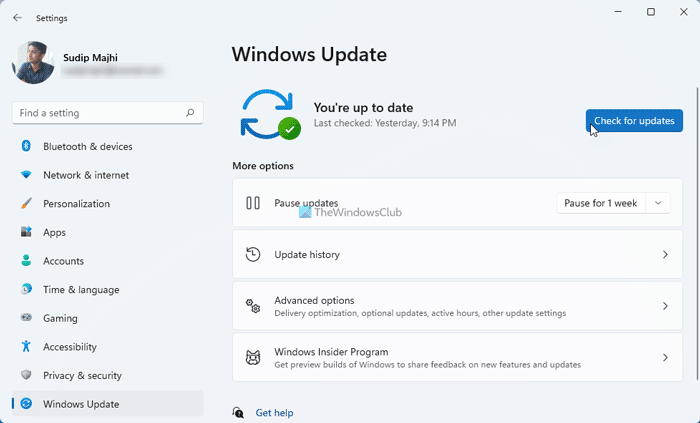Open the Pause for 1 week dropdown arrow
The width and height of the screenshot is (700, 423).
[658, 203]
